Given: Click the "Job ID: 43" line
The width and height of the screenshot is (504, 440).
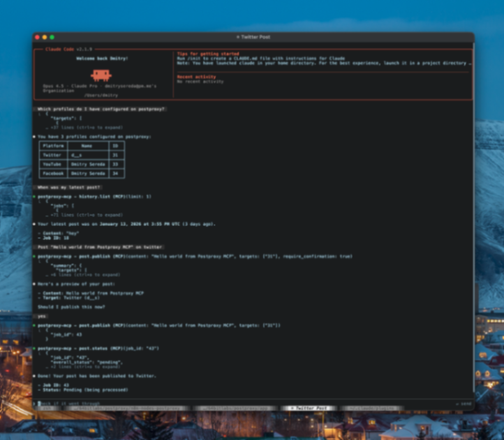Looking at the screenshot, I should [x=56, y=385].
